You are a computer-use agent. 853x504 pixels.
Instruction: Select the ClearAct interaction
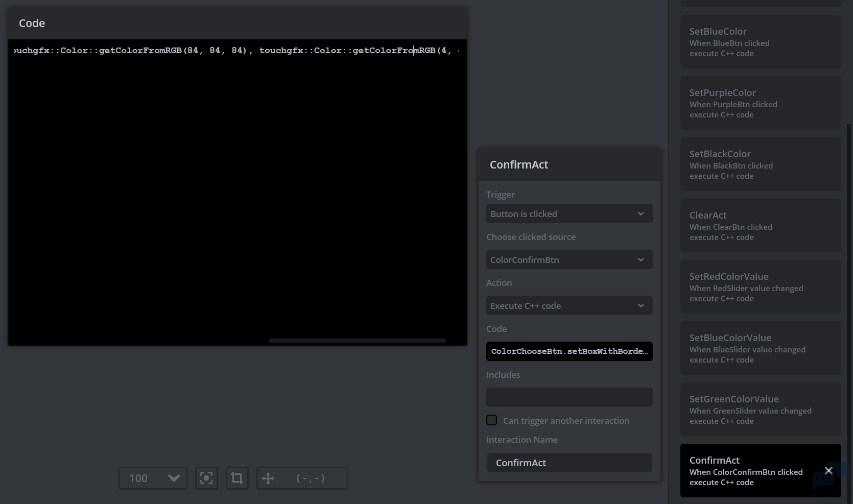point(760,226)
